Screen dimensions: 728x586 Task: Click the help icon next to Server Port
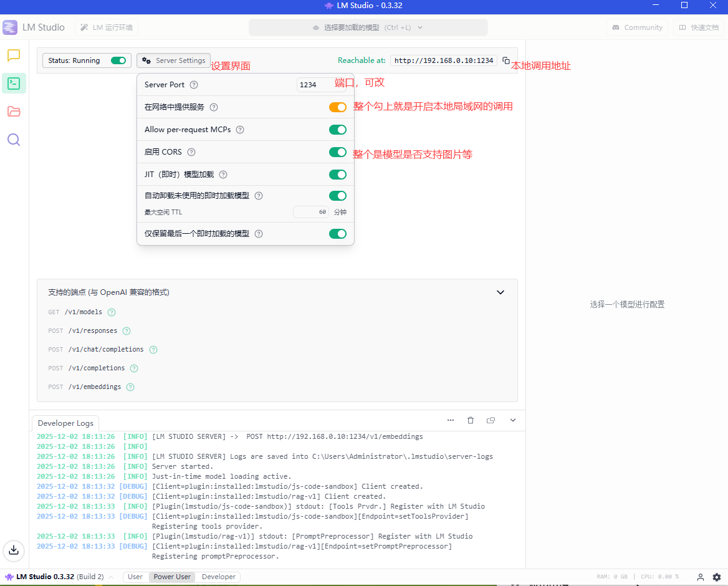[x=194, y=85]
